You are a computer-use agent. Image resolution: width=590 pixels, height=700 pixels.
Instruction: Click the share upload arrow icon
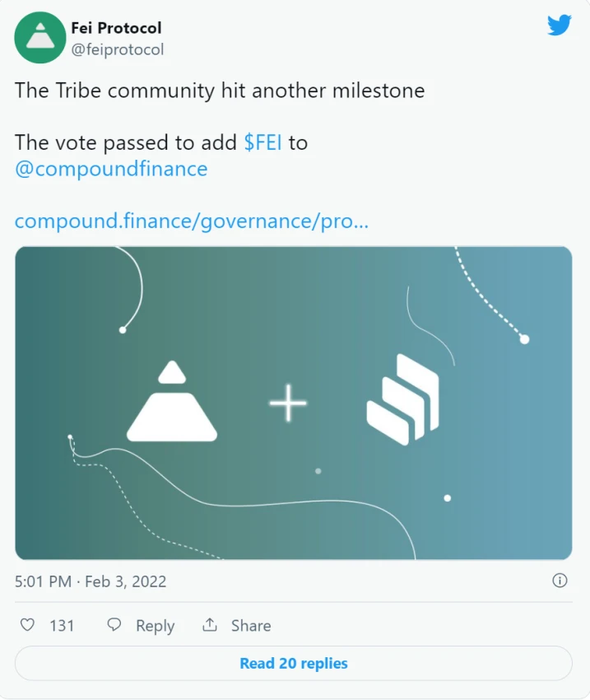point(210,625)
